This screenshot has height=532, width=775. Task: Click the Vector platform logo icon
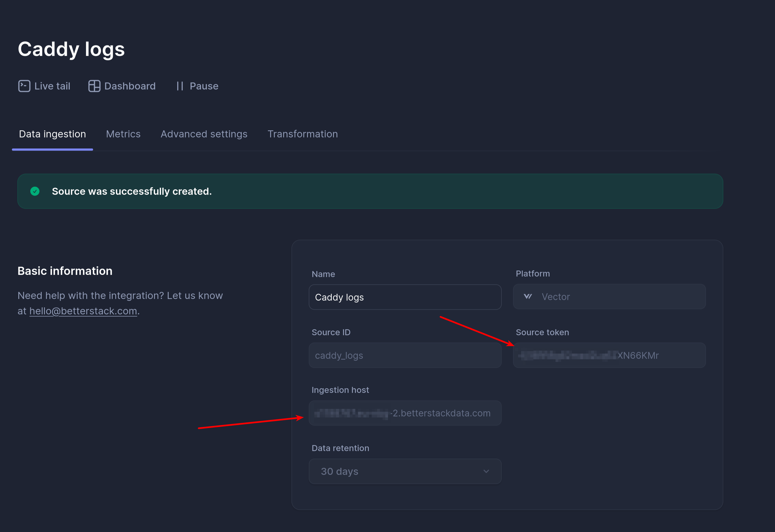tap(528, 297)
